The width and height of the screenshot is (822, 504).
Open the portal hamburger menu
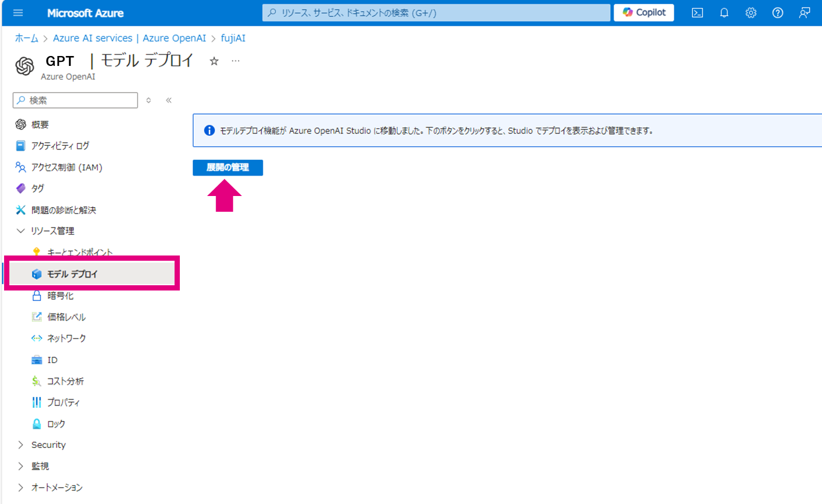(18, 13)
